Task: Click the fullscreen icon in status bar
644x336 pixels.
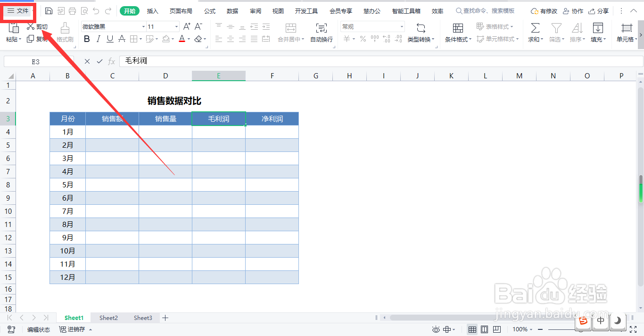Action: (x=633, y=329)
